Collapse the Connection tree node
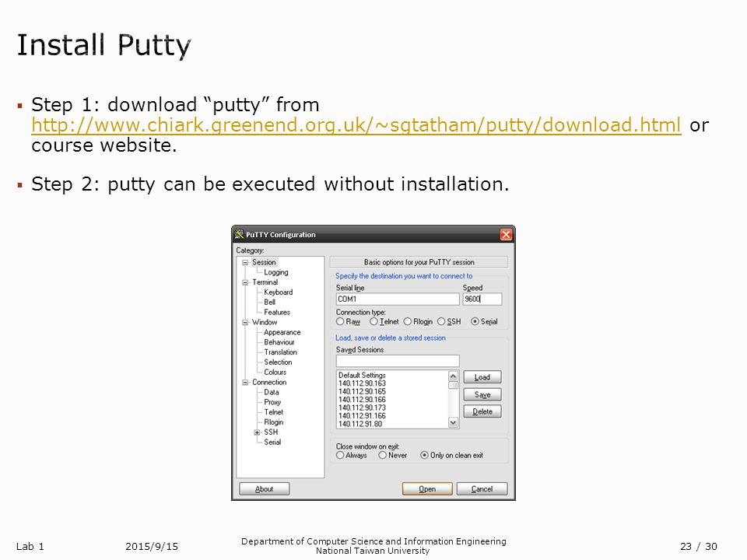The width and height of the screenshot is (747, 560). coord(245,383)
